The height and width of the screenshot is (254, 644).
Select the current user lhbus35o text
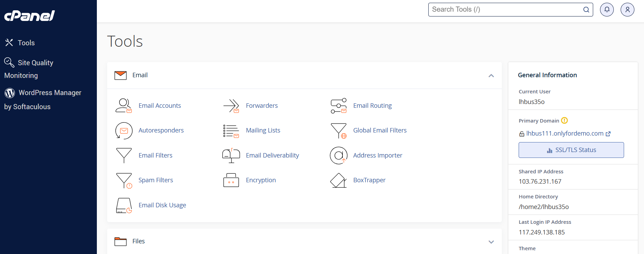tap(532, 102)
